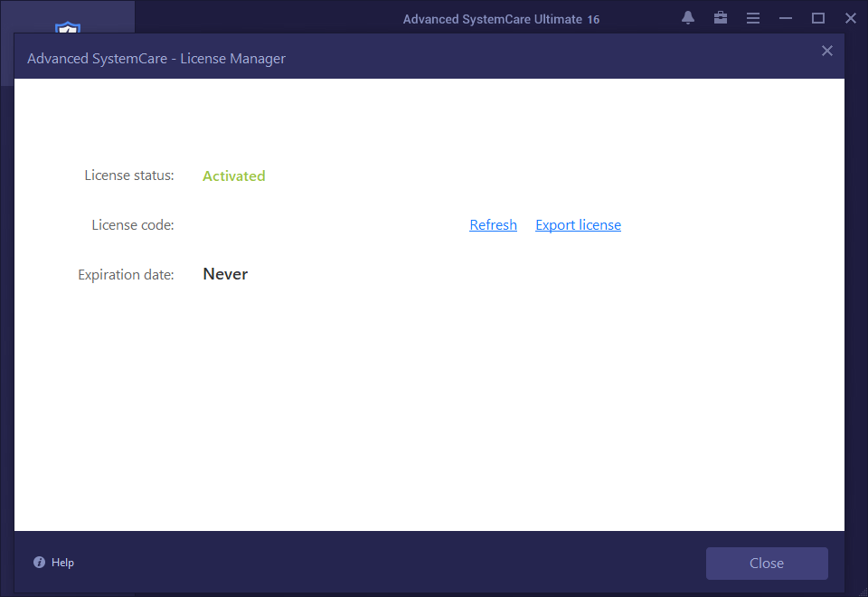868x597 pixels.
Task: Open the toolbox briefcase icon
Action: point(721,18)
